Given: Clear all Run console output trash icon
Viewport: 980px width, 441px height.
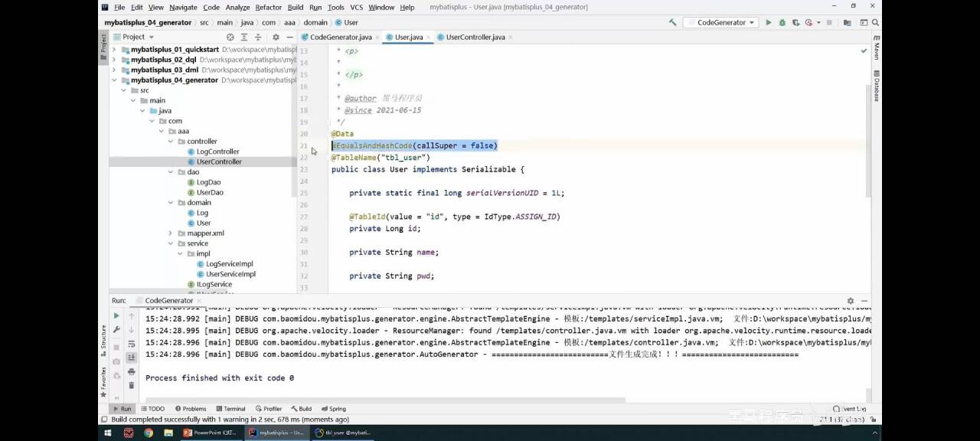Looking at the screenshot, I should pyautogui.click(x=131, y=385).
